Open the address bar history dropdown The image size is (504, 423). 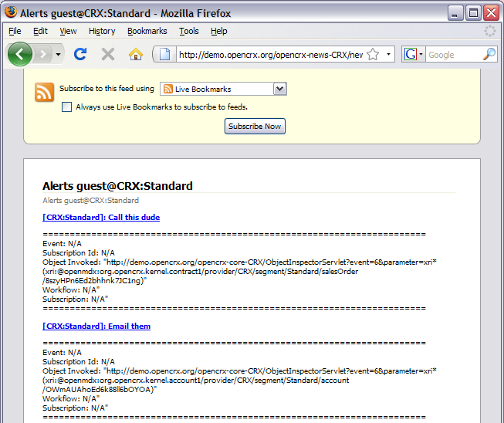388,54
